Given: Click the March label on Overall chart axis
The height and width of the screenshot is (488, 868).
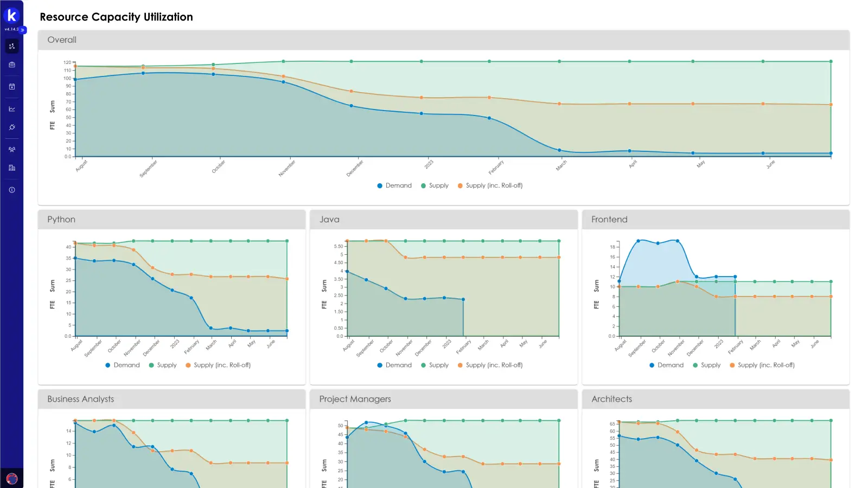Looking at the screenshot, I should [561, 165].
